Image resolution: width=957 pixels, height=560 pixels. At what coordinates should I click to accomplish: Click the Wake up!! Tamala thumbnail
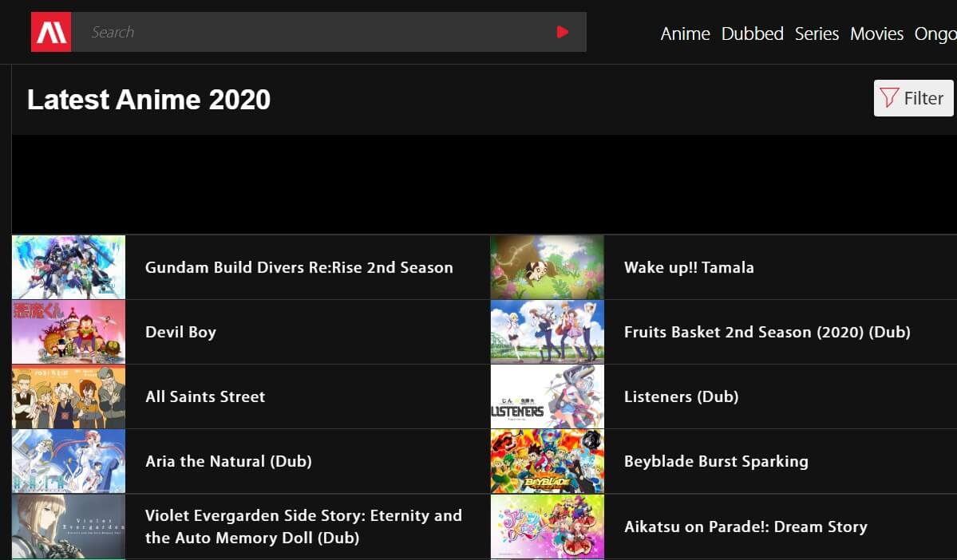[x=548, y=267]
